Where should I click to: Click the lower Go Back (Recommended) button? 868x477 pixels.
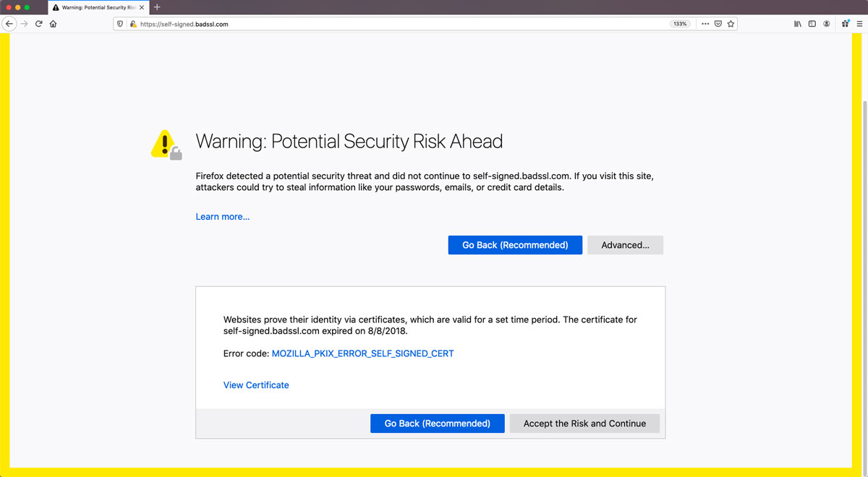point(437,424)
